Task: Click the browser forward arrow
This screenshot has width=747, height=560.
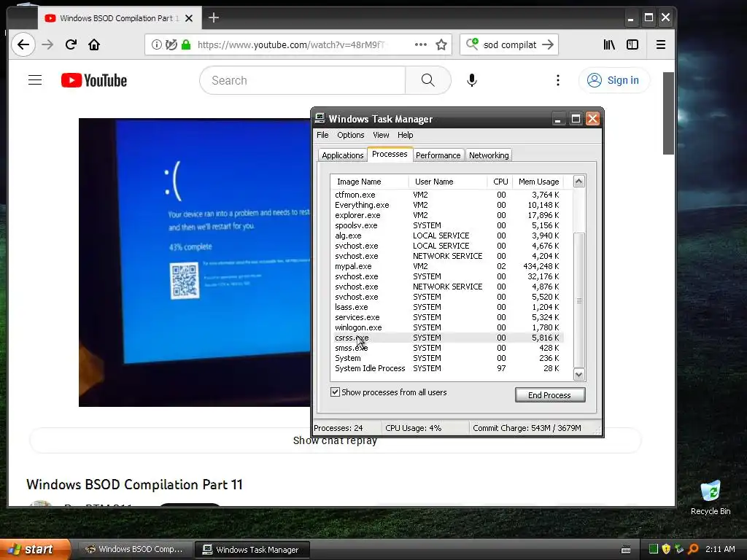Action: click(47, 44)
